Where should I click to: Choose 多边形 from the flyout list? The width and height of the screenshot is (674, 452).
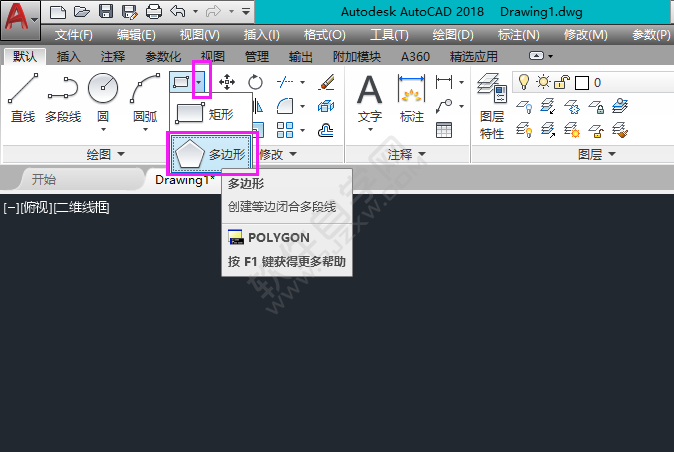[x=211, y=154]
